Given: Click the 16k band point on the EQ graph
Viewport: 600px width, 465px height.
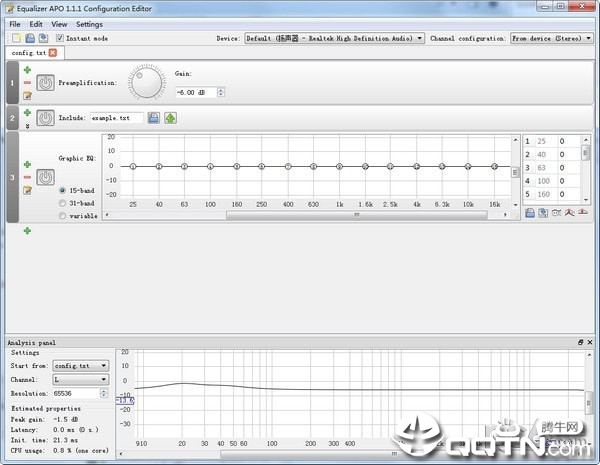Looking at the screenshot, I should click(494, 166).
